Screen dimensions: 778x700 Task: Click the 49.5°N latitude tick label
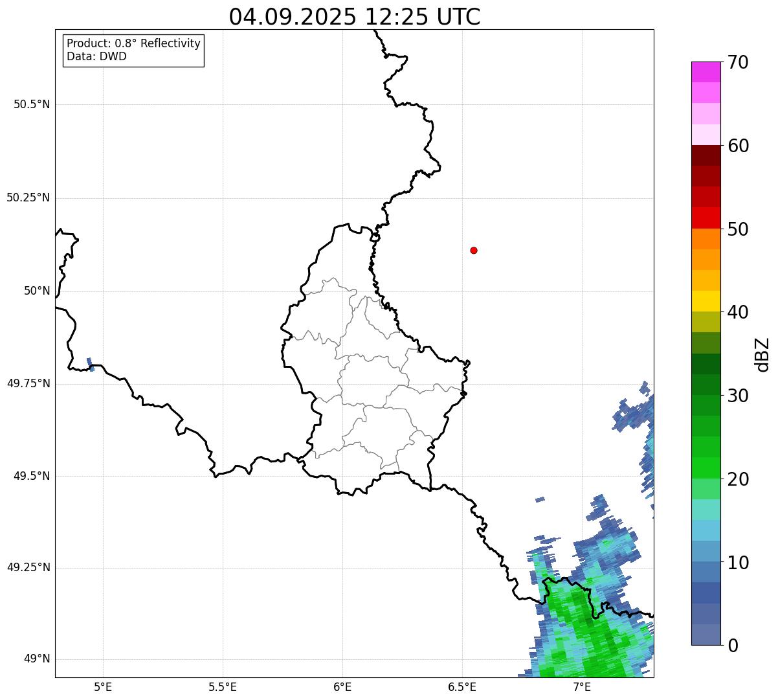pos(32,476)
